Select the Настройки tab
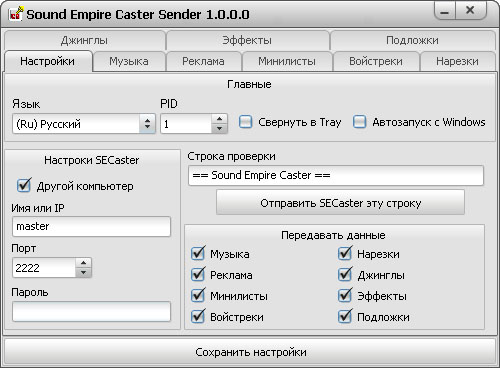500x368 pixels. tap(48, 61)
